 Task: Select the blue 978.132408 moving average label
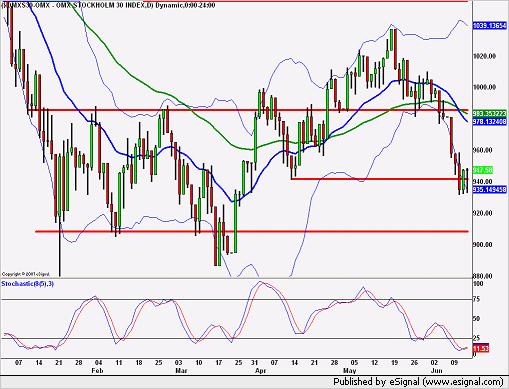point(490,122)
